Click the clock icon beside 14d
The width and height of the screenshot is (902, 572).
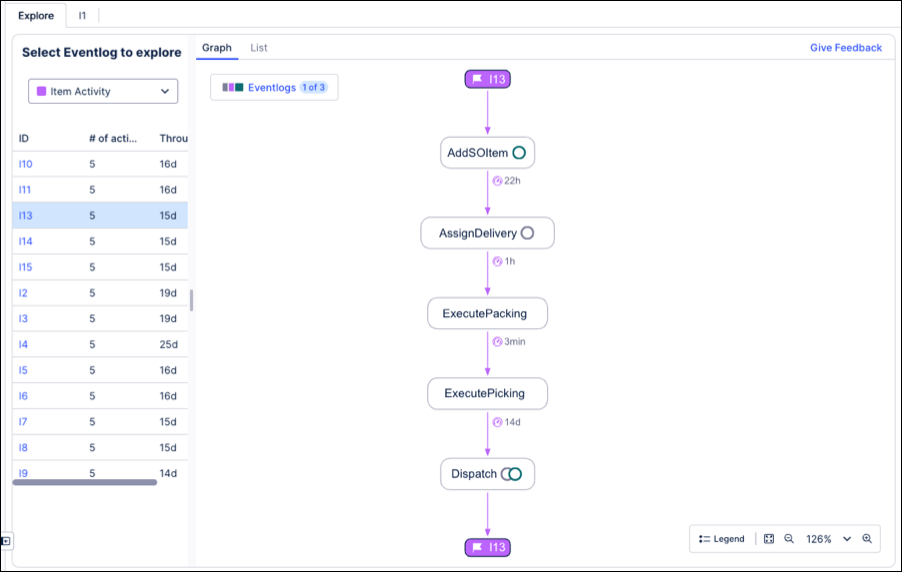497,422
